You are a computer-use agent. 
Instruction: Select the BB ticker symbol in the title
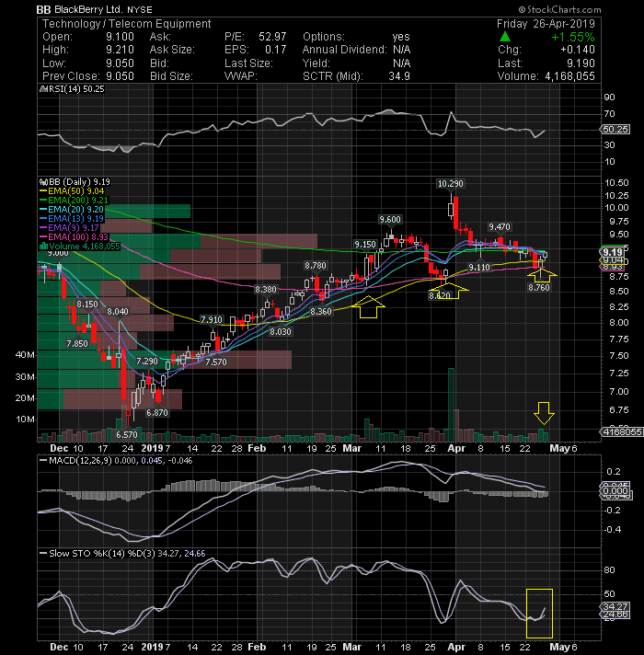(x=43, y=9)
